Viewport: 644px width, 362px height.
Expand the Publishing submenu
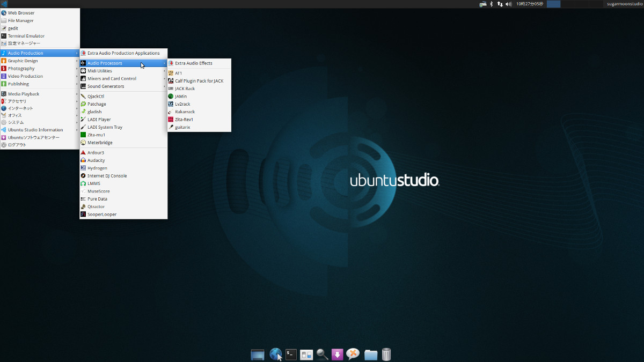click(x=40, y=84)
